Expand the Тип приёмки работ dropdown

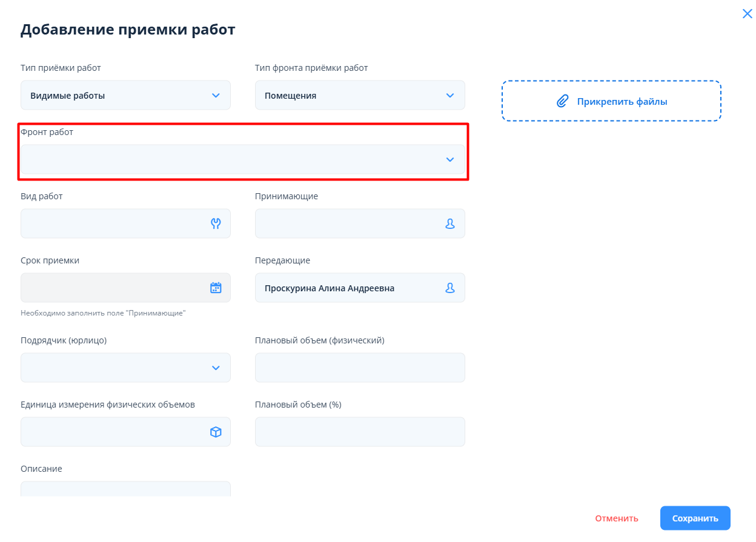216,95
